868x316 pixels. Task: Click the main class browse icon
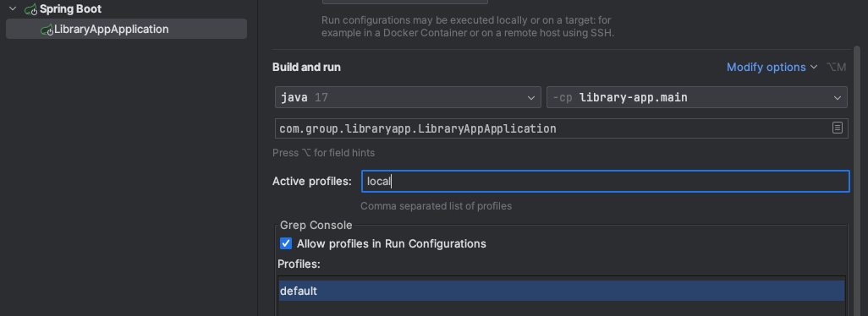click(838, 128)
